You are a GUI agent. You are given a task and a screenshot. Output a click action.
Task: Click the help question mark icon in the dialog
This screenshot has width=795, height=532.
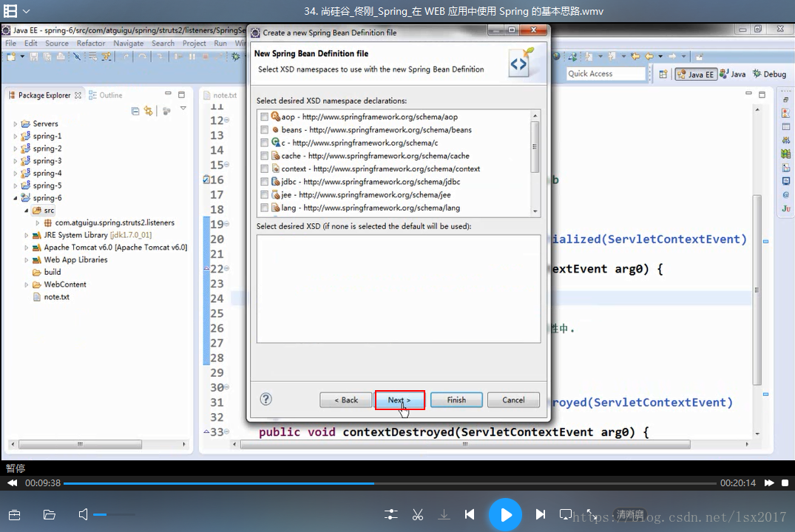265,399
